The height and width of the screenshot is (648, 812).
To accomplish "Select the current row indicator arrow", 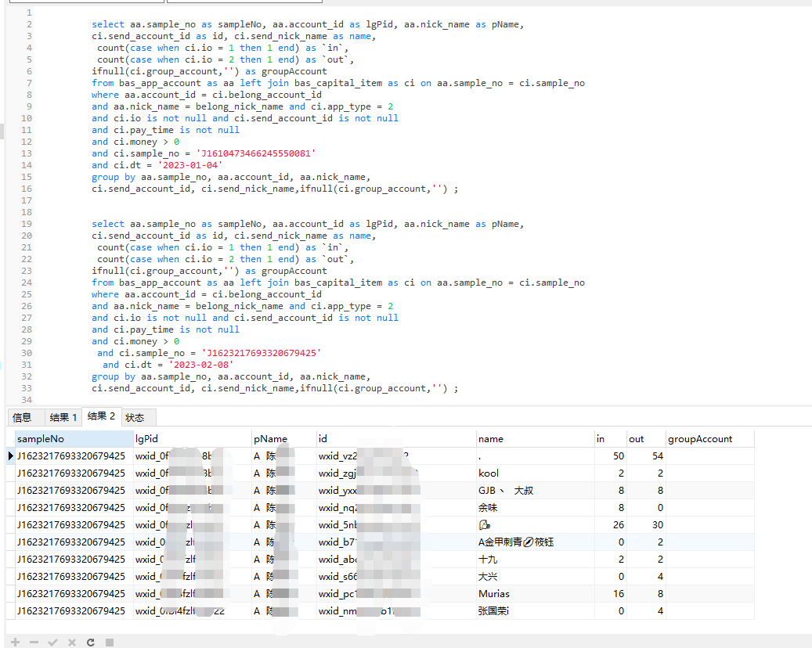I will 11,455.
